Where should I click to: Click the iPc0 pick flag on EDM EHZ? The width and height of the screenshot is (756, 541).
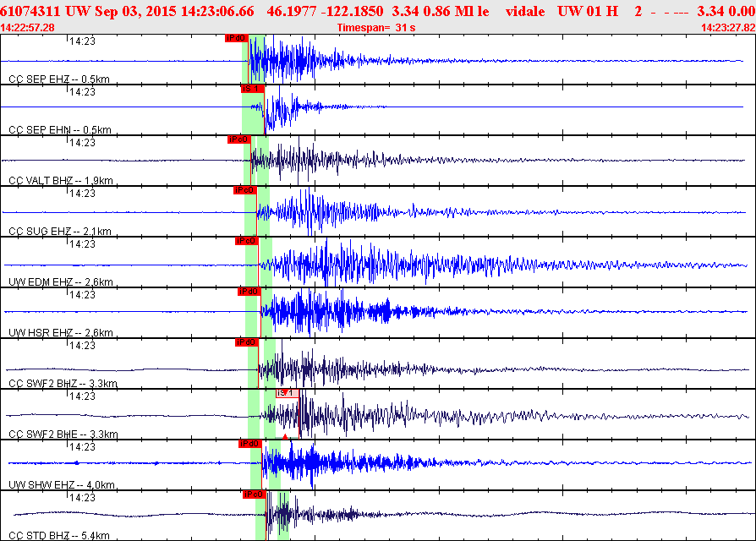tap(246, 241)
